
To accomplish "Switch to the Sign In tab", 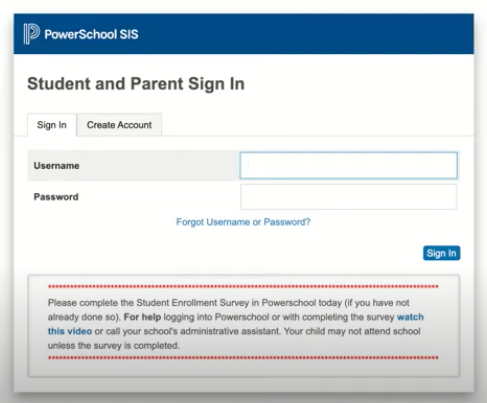I will click(x=52, y=125).
